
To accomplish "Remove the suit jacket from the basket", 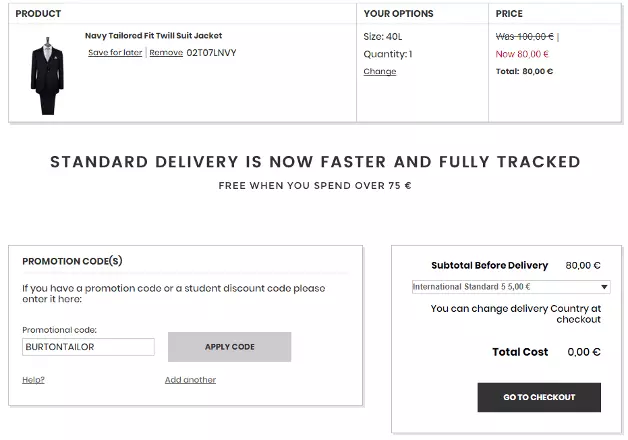I will pos(166,53).
